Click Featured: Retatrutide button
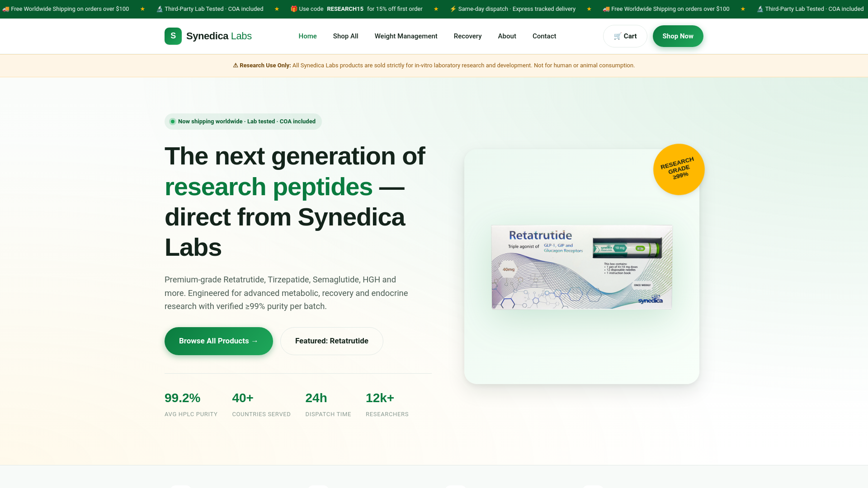 point(331,341)
